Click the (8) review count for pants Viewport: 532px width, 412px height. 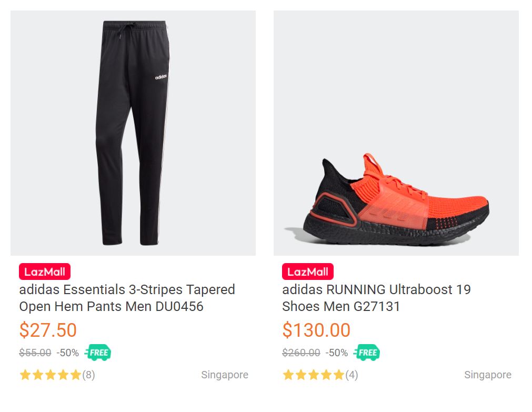pyautogui.click(x=89, y=375)
